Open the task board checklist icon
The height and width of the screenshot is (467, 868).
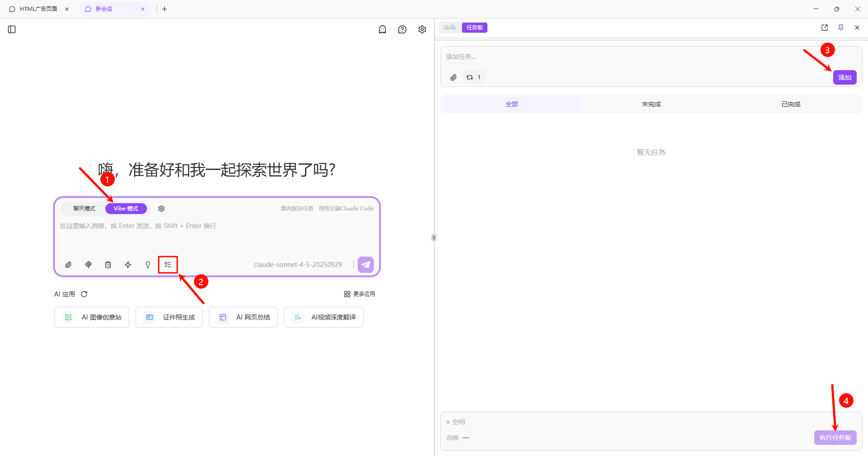168,265
